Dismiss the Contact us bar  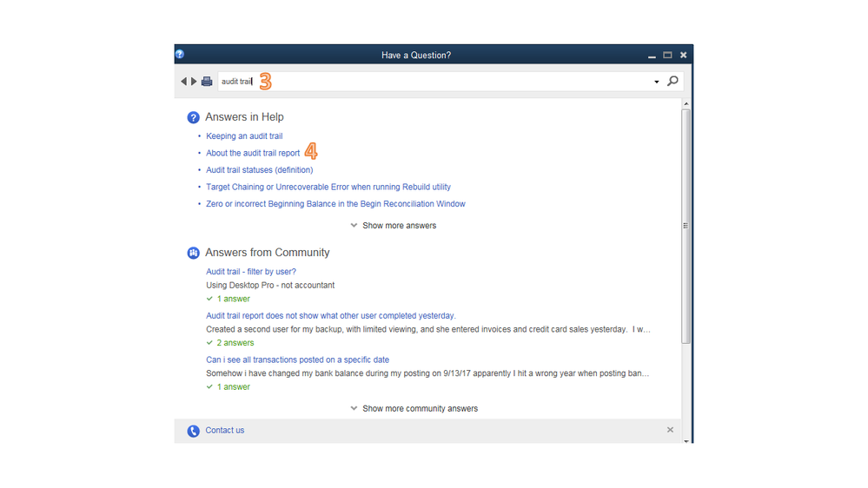670,430
